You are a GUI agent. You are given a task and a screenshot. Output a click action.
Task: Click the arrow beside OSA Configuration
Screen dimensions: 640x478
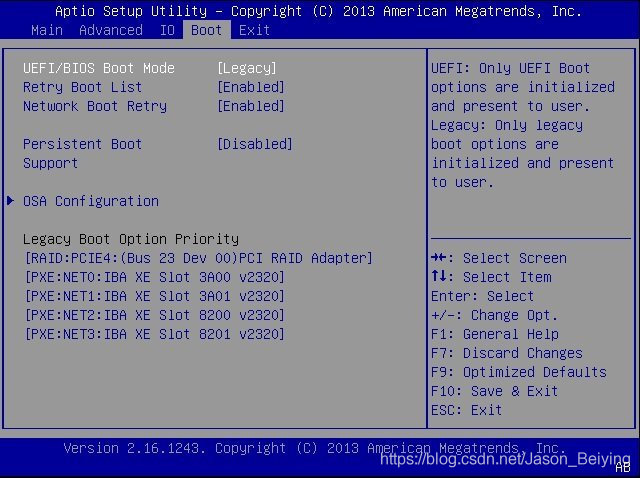[11, 201]
